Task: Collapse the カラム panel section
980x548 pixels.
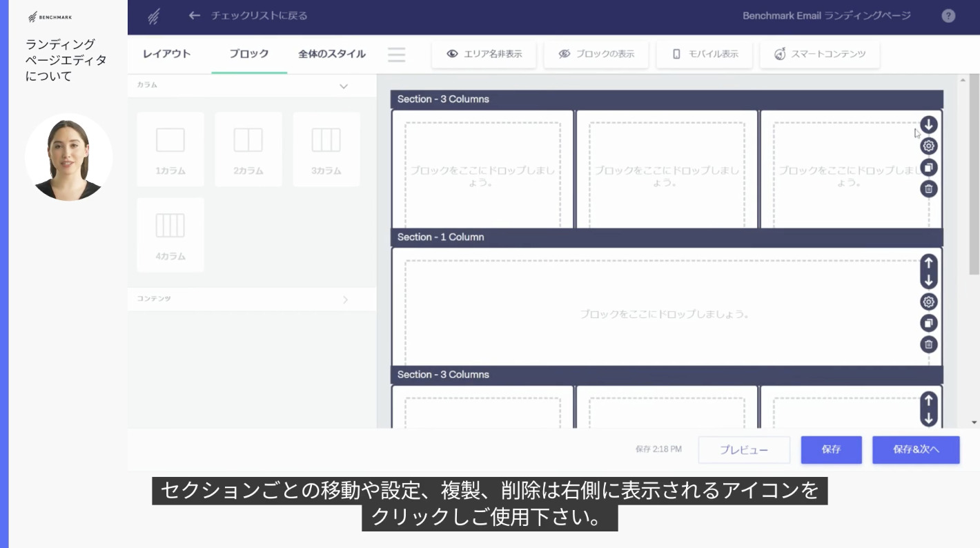Action: tap(344, 86)
